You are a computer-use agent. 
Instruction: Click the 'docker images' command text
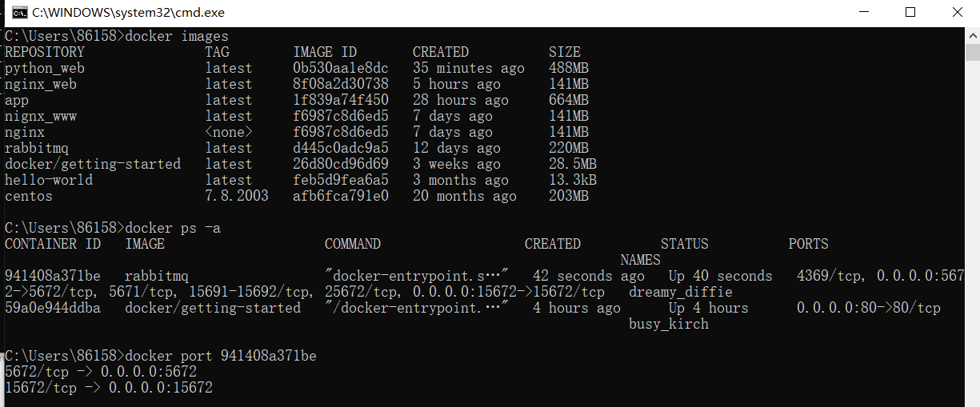177,36
